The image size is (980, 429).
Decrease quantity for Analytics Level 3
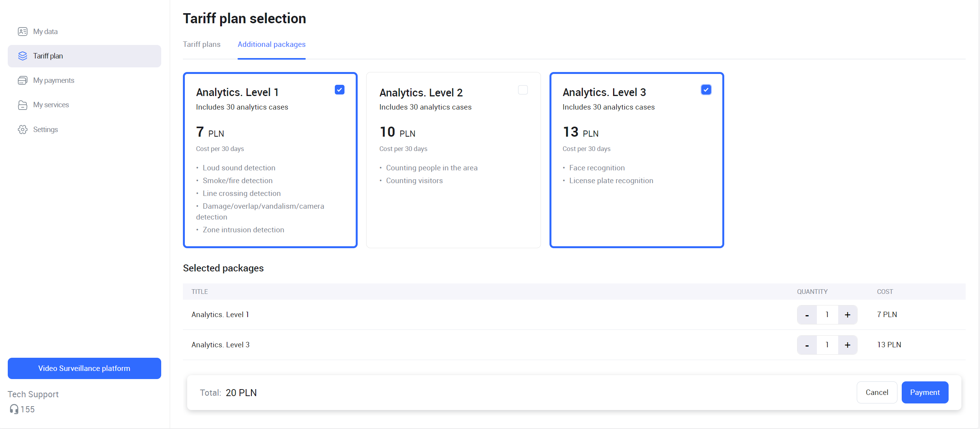click(x=807, y=345)
